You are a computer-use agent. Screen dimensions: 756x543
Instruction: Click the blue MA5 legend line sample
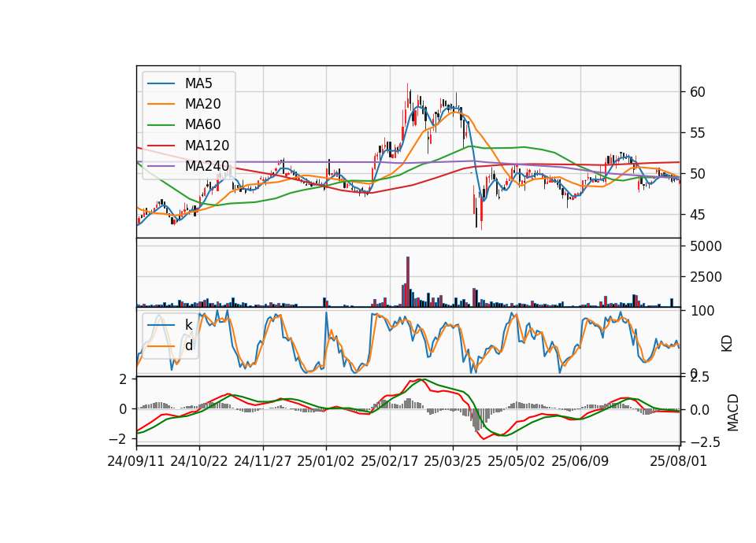[161, 84]
